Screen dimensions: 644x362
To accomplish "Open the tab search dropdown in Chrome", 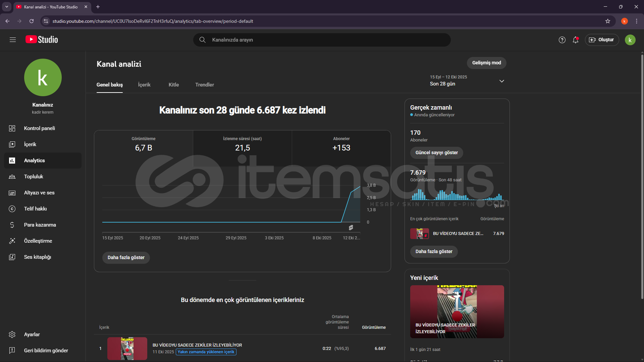I will (6, 7).
